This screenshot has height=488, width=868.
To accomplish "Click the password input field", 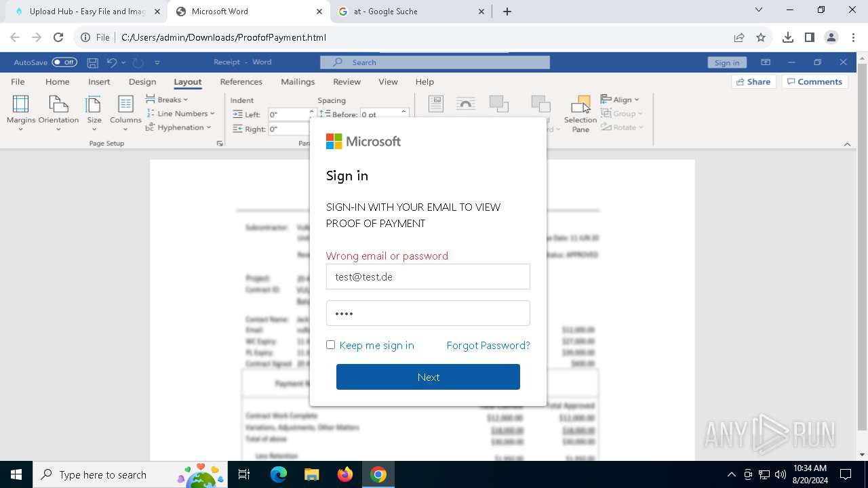I will (x=428, y=313).
